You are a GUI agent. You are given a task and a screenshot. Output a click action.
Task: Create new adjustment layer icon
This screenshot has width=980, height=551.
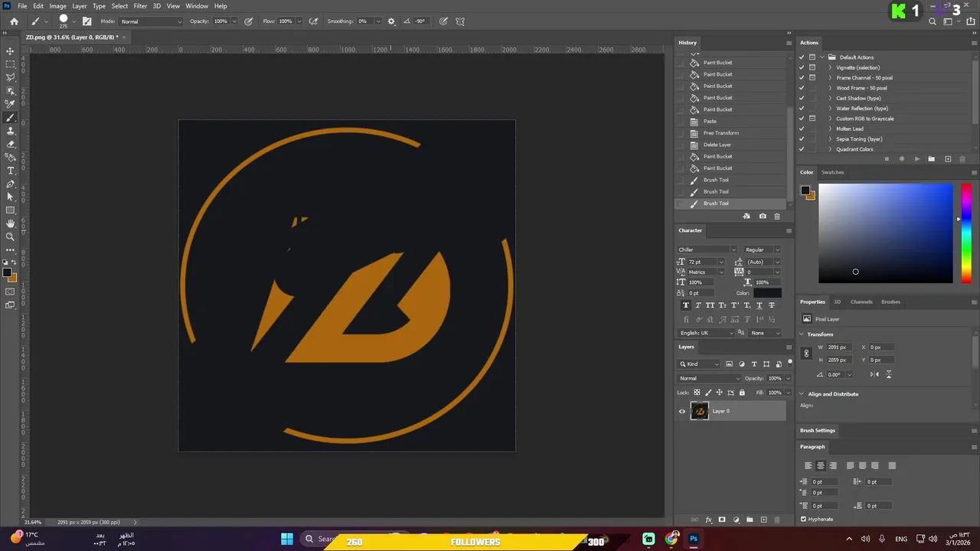click(737, 520)
